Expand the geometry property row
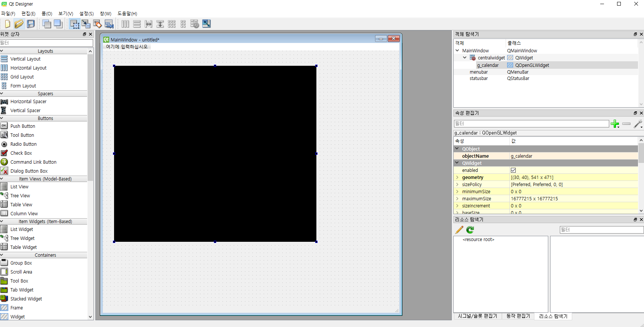Viewport: 644px width, 327px height. pos(457,178)
